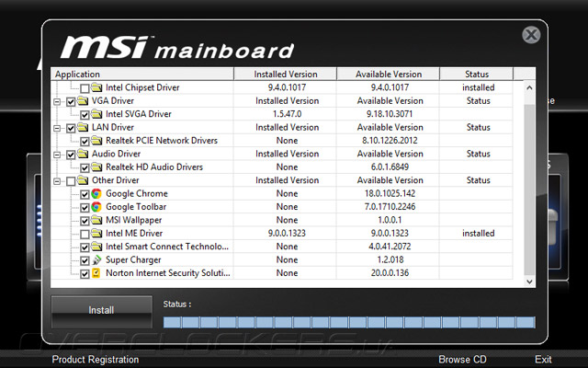
Task: Select the 9.18.10.3071 available version cell
Action: click(x=390, y=114)
